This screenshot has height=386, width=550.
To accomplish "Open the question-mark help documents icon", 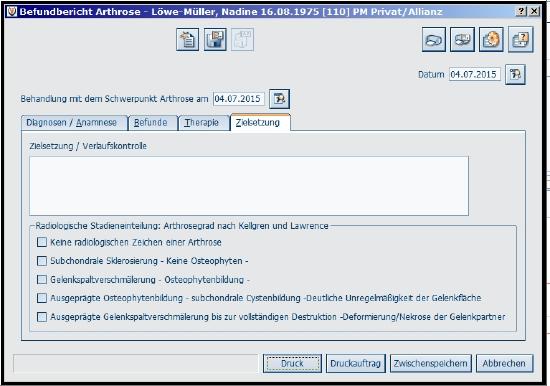I will pos(521,39).
